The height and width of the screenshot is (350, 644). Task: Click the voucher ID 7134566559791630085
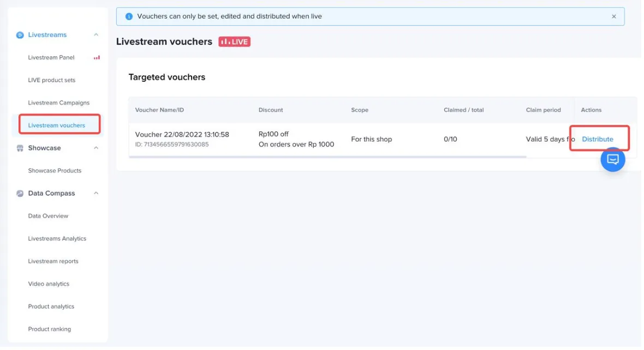coord(172,145)
